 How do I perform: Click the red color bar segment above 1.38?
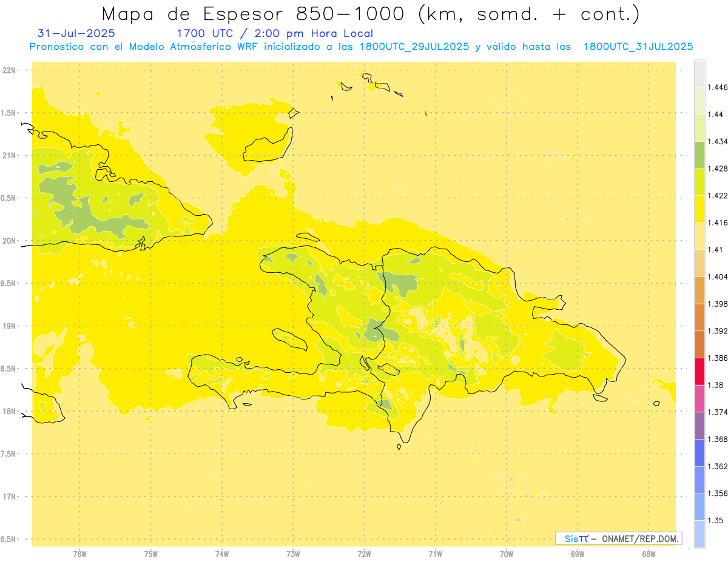699,371
